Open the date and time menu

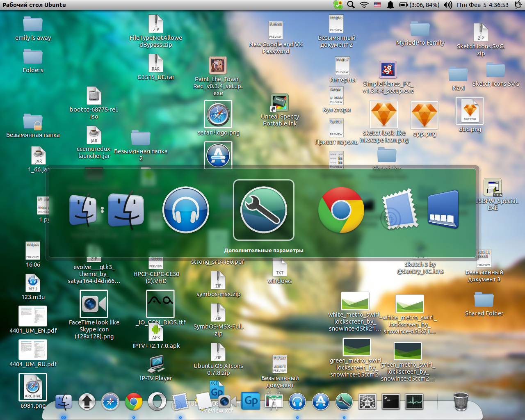(x=483, y=5)
